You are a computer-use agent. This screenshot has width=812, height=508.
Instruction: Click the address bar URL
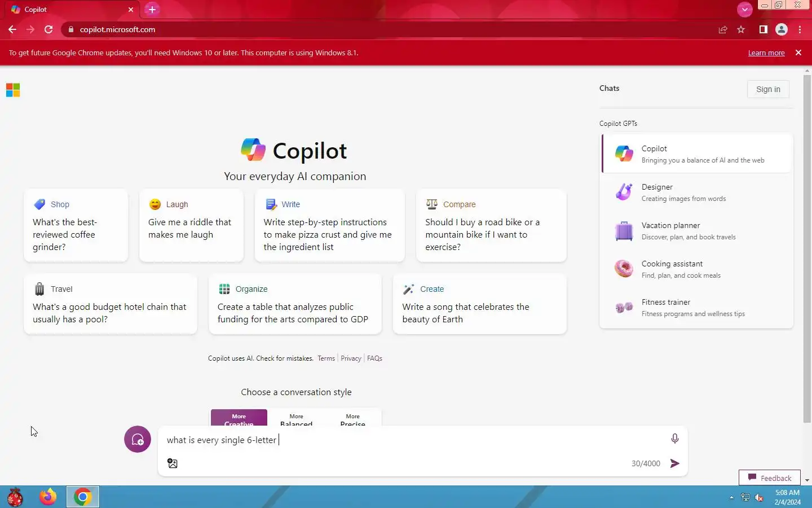[117, 29]
